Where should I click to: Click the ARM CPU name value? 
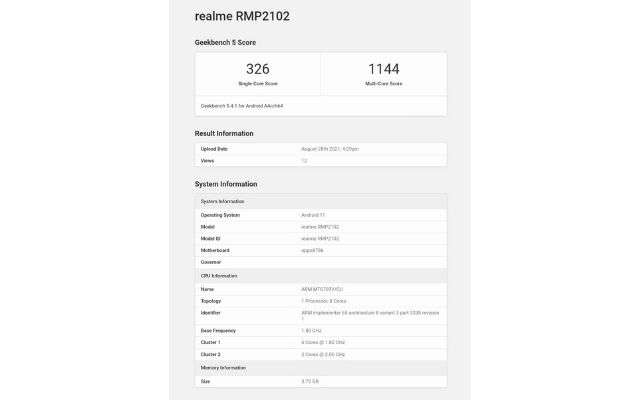coord(322,289)
